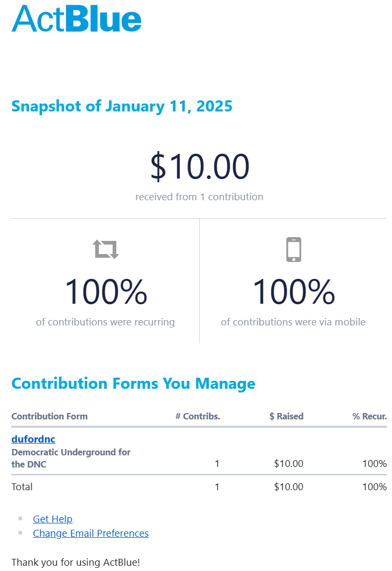Click the ActBlue logo
Screen dimensions: 392x571
point(77,18)
